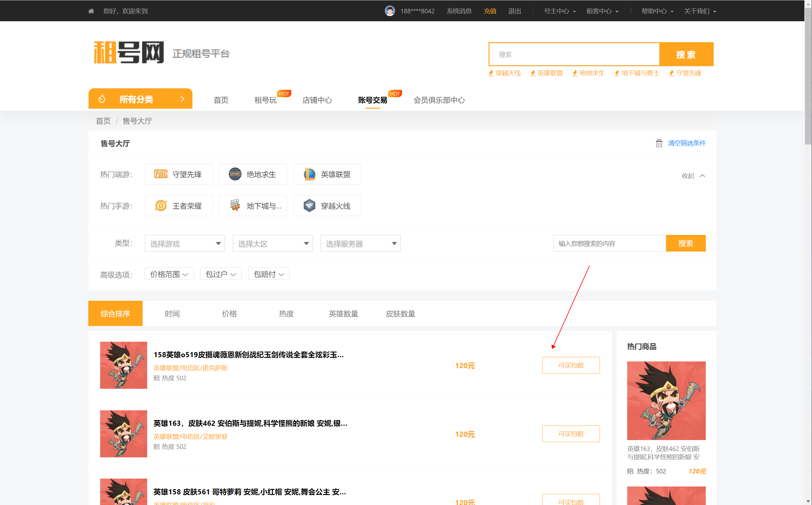Click the home icon in top bar
This screenshot has height=505, width=812.
click(x=91, y=11)
